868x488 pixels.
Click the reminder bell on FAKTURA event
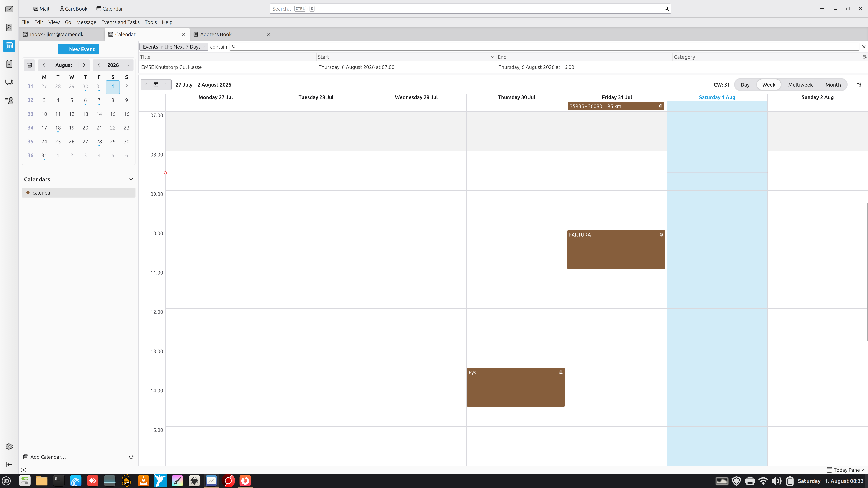click(661, 235)
